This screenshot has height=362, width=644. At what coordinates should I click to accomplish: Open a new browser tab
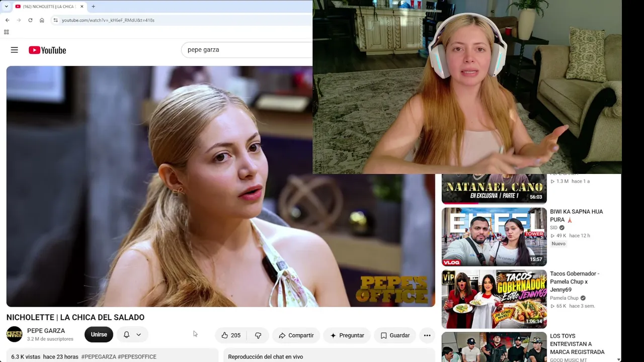click(x=93, y=7)
